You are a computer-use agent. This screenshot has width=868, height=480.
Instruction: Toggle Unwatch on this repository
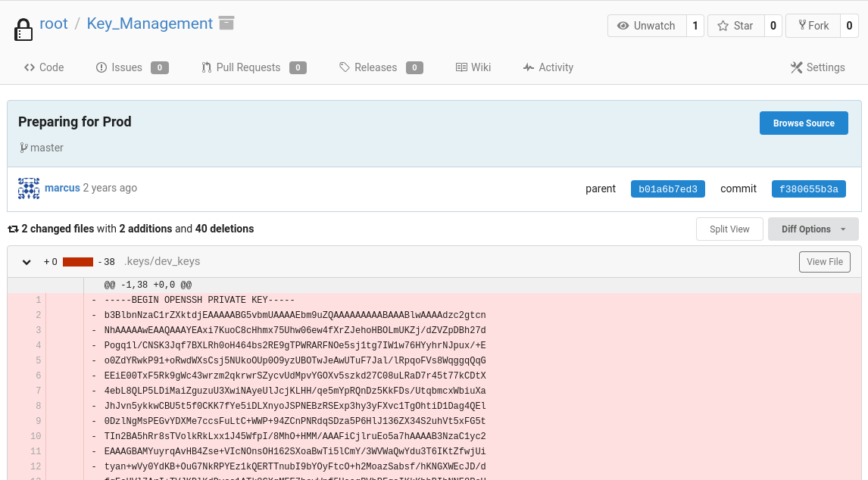tap(646, 26)
